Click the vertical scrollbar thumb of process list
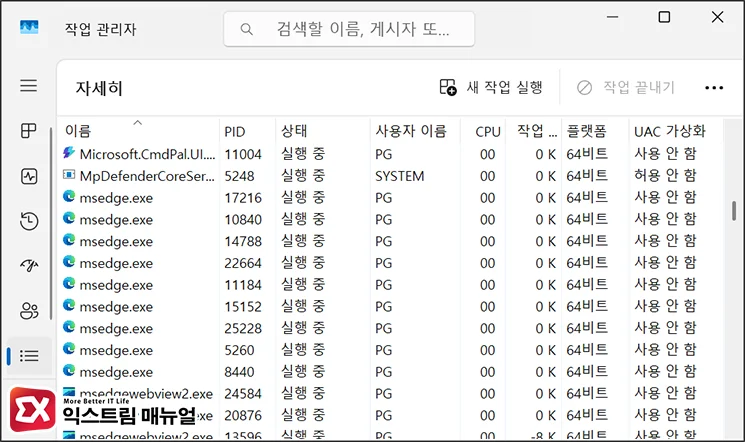745x442 pixels. coord(734,211)
